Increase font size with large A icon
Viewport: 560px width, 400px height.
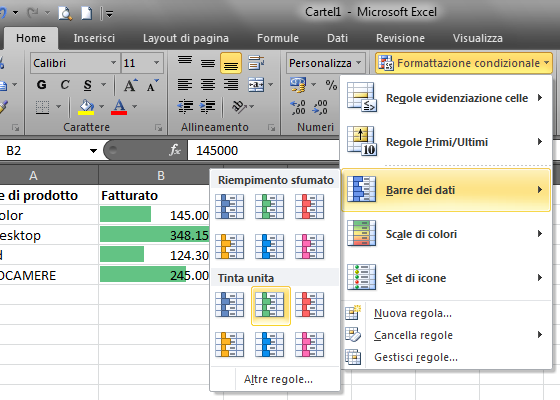click(130, 85)
